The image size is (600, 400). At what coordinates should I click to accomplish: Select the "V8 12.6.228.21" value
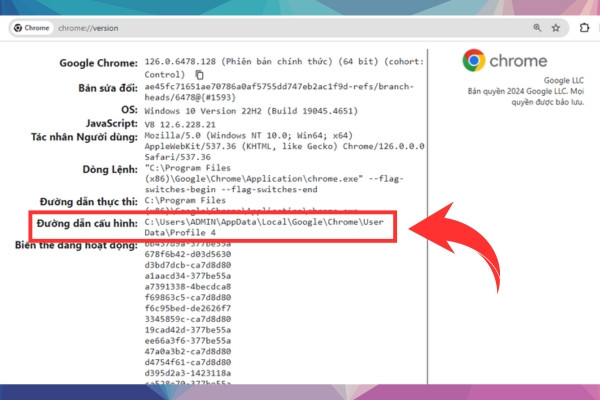[x=180, y=125]
